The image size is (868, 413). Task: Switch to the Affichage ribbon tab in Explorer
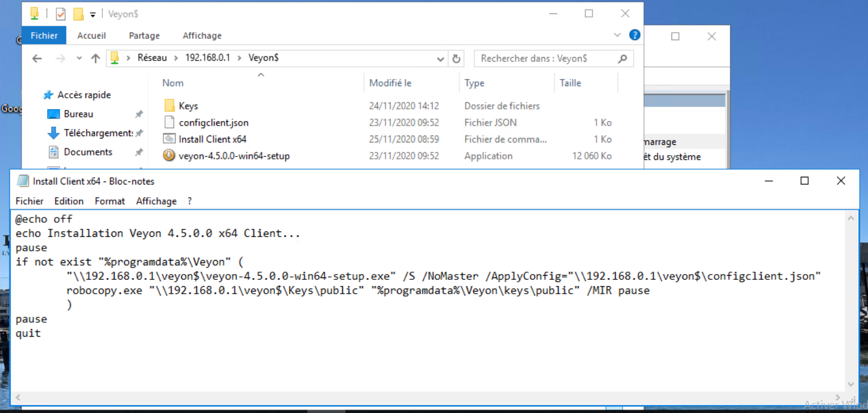coord(202,35)
